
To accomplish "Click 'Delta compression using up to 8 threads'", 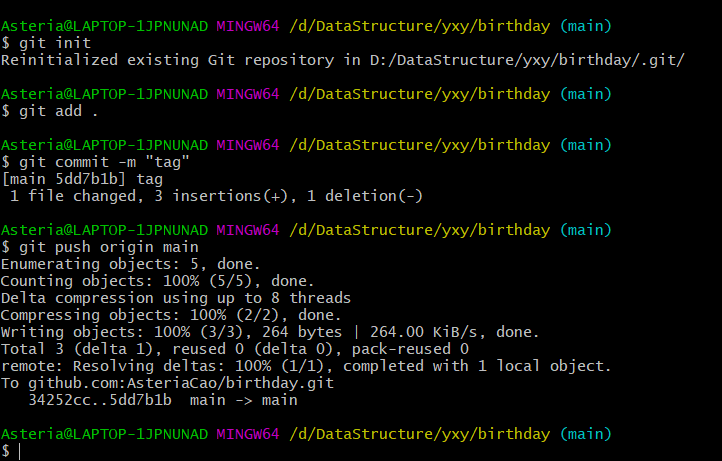I will pyautogui.click(x=175, y=298).
